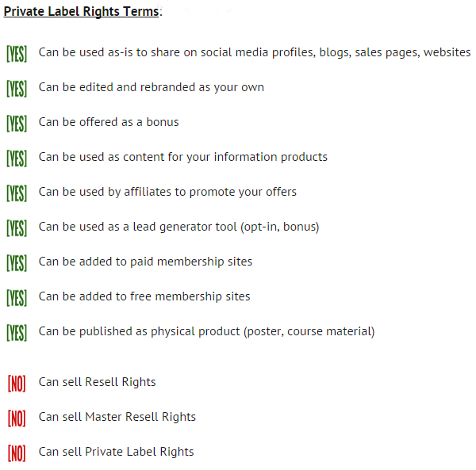Image resolution: width=476 pixels, height=470 pixels.
Task: Click 'Can sell Resell Rights' text
Action: tap(97, 382)
